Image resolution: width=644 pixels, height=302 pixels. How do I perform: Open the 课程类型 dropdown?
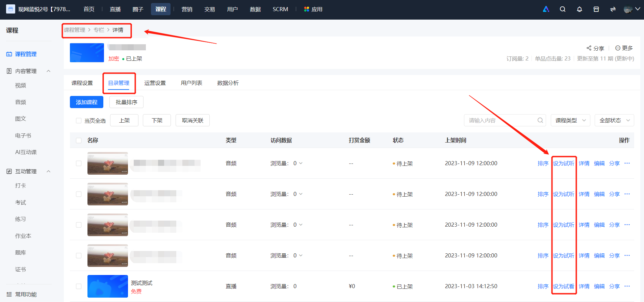coord(570,120)
